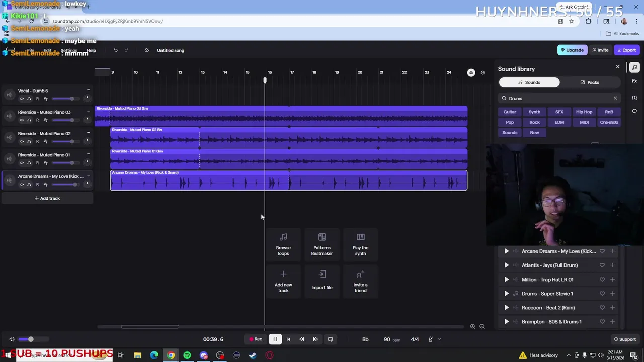Switch to the Packs tab
This screenshot has height=362, width=644.
(590, 82)
